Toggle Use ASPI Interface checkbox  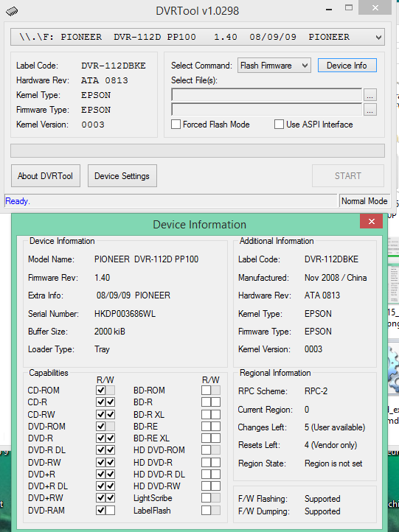click(279, 125)
